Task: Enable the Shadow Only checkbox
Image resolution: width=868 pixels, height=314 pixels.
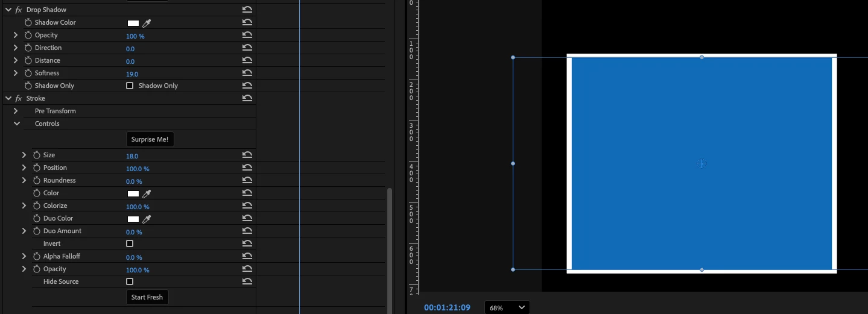Action: (x=130, y=86)
